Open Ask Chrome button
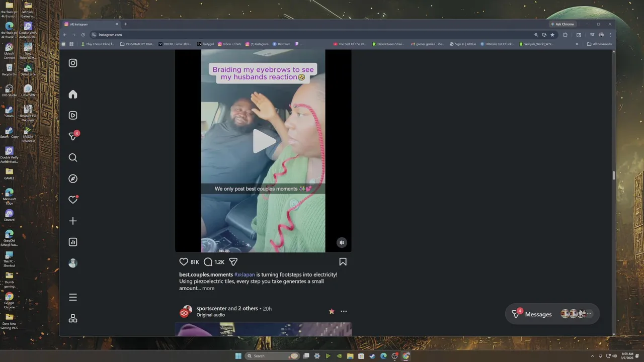 click(562, 24)
